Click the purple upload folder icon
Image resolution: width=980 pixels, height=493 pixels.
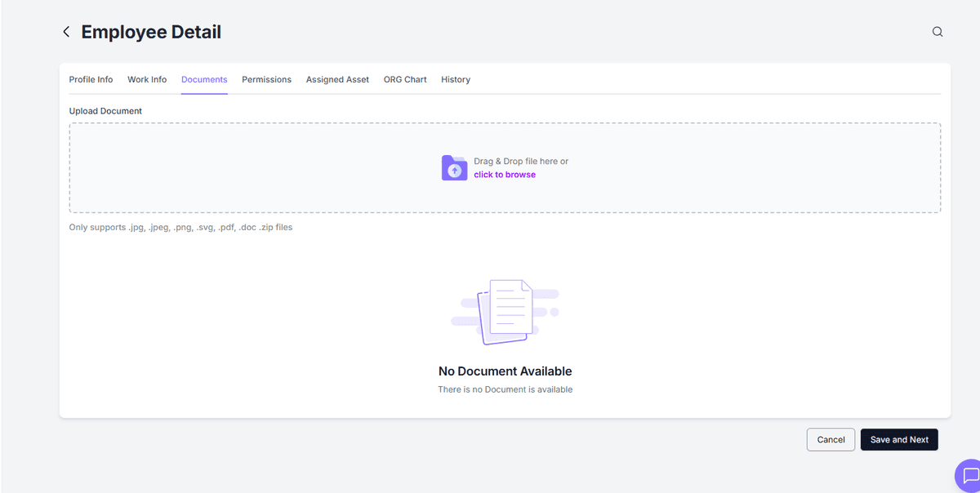[x=454, y=167]
